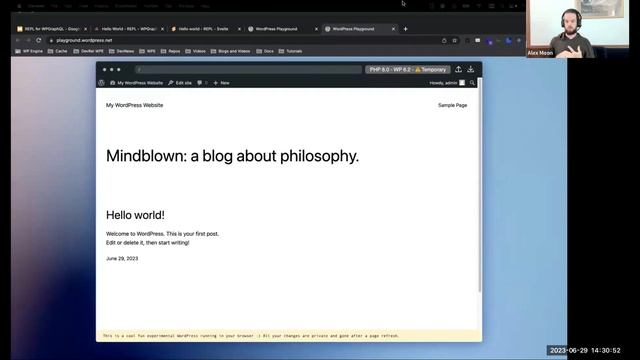
Task: Open the Hello world! post title
Action: pos(135,215)
